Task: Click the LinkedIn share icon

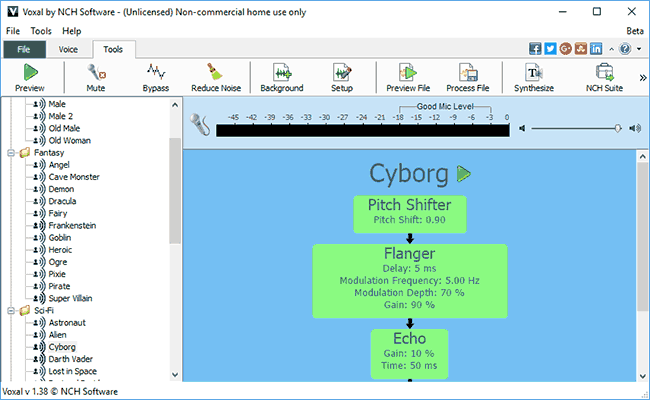Action: 596,48
